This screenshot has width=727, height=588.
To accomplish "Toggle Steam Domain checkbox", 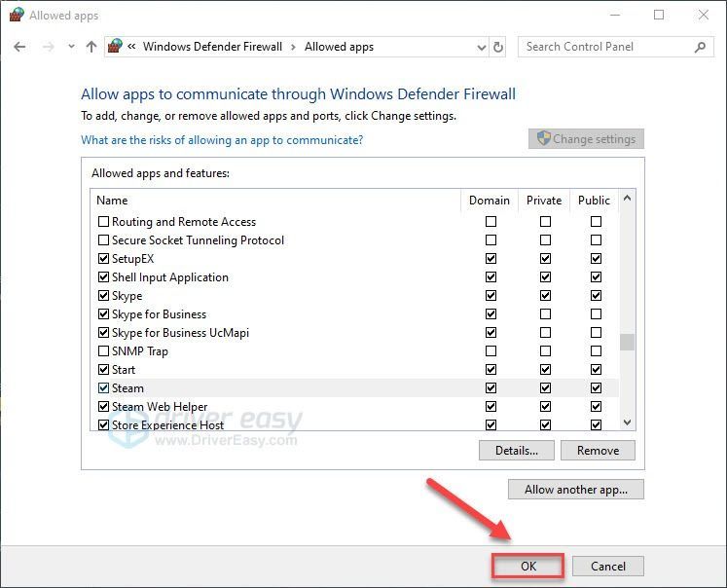I will point(491,388).
